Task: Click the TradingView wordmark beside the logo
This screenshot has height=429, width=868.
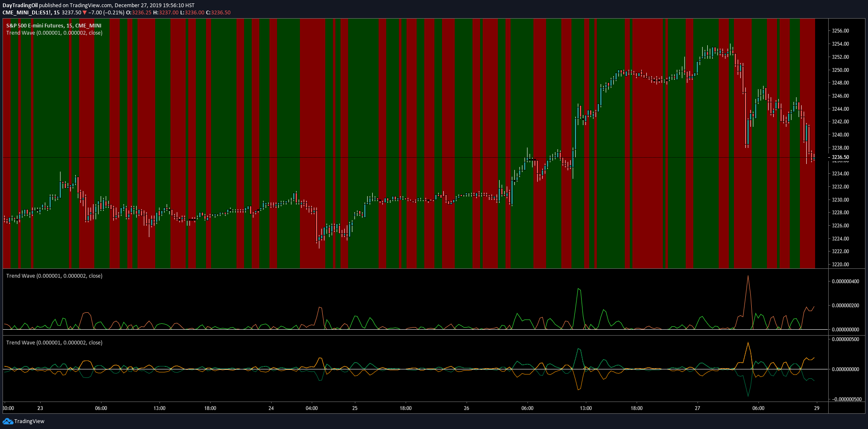Action: pyautogui.click(x=29, y=421)
